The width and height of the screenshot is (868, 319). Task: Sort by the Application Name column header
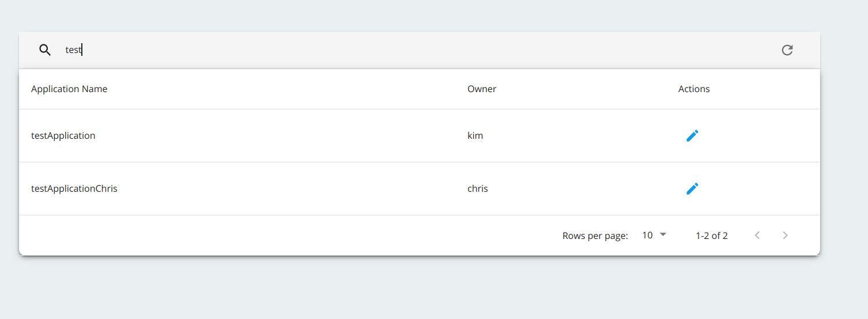tap(69, 89)
